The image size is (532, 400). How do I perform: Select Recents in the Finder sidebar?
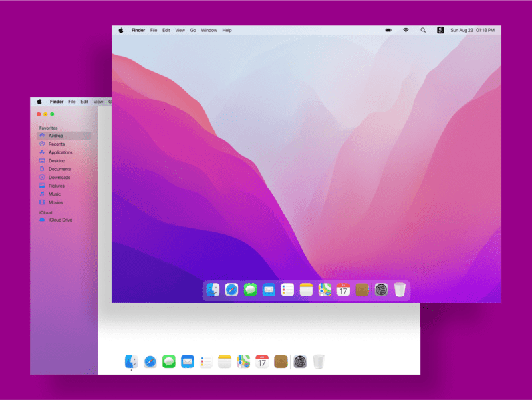[64, 144]
